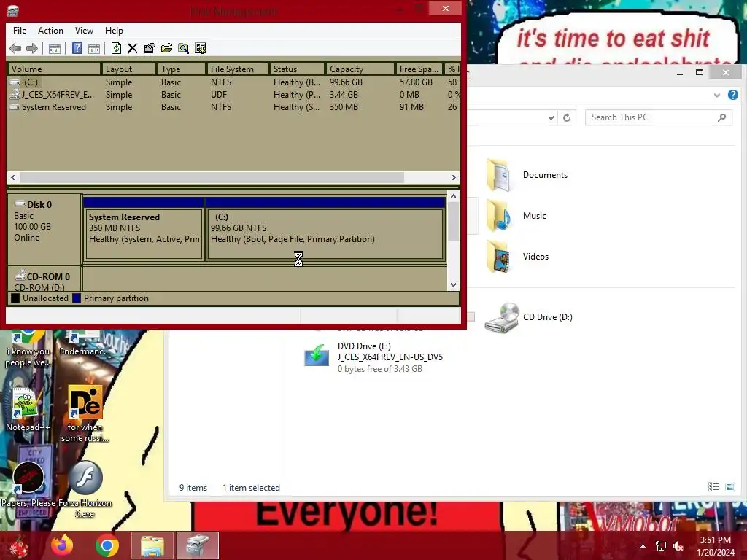Open the View menu
The width and height of the screenshot is (747, 560).
(x=84, y=31)
